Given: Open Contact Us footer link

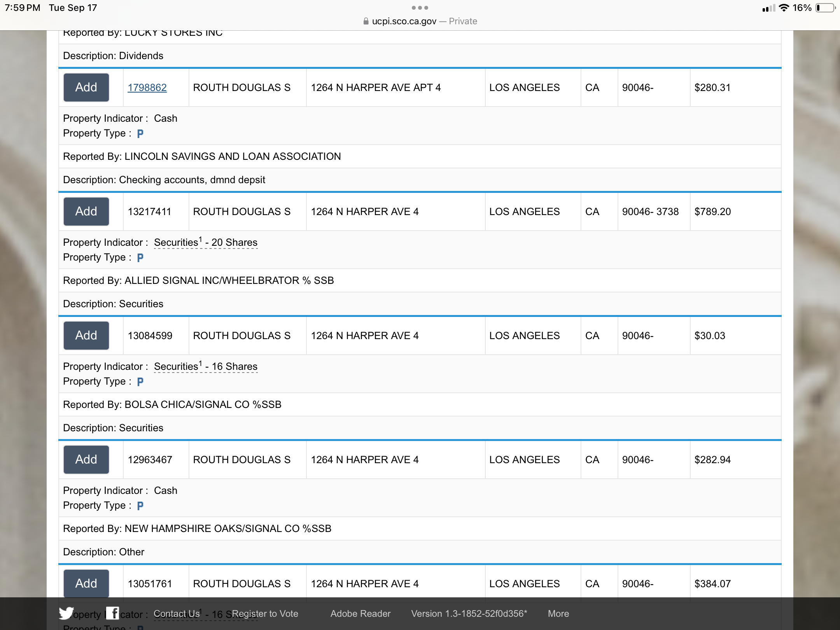Looking at the screenshot, I should 177,613.
